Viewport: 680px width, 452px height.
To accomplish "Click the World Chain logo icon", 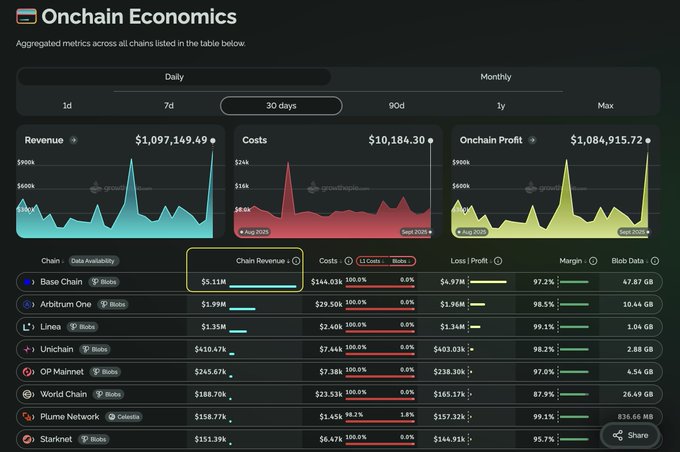I will (27, 394).
